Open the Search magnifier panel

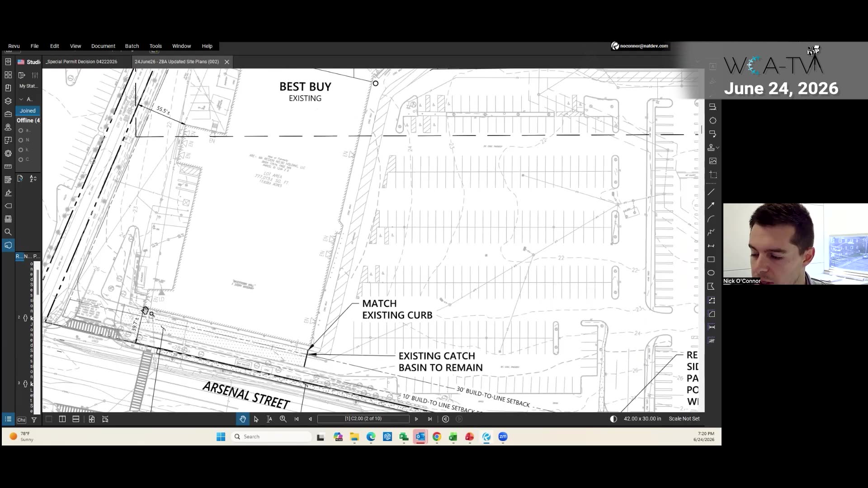tap(8, 232)
